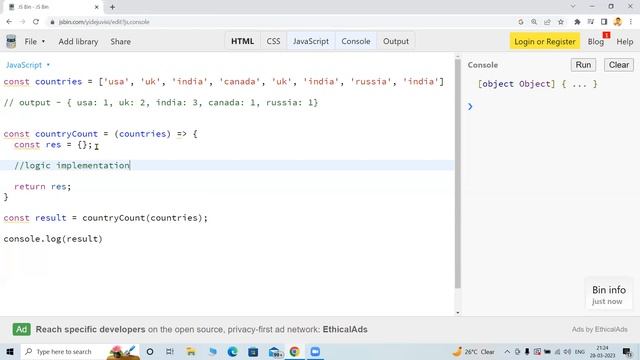Click the weather 26°C Clear widget
640x360 pixels.
pyautogui.click(x=473, y=351)
